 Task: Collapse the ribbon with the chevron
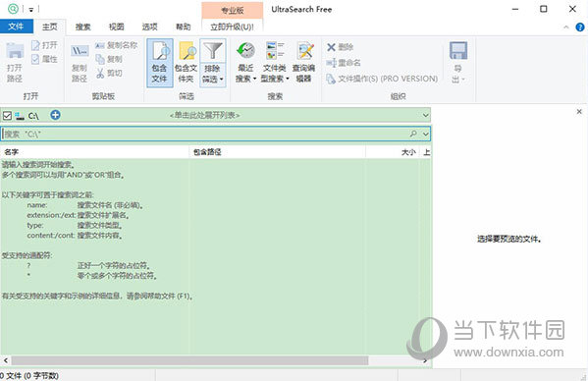[566, 27]
